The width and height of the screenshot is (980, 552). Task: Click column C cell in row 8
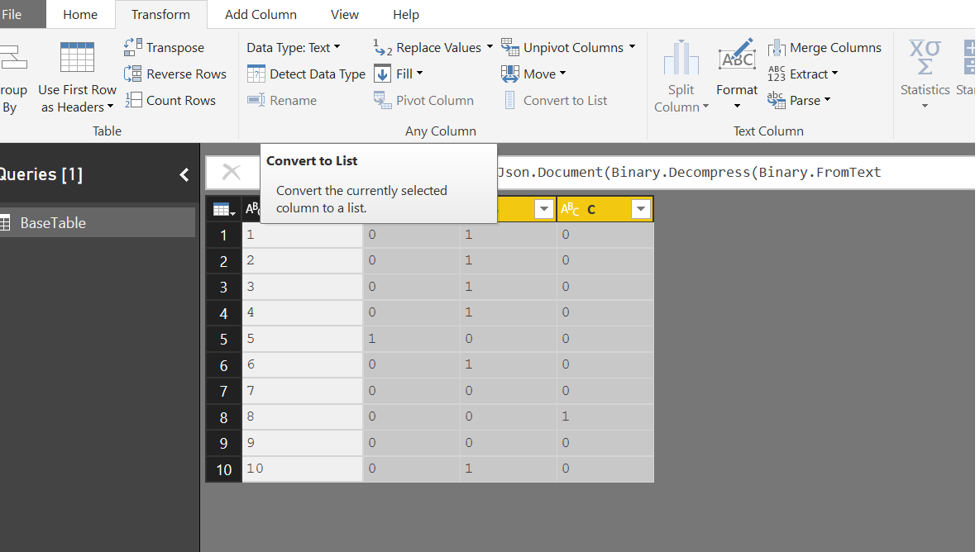point(605,416)
